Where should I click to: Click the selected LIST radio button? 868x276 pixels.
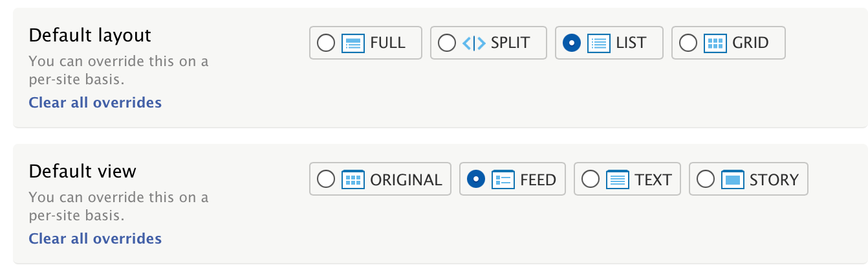[572, 43]
